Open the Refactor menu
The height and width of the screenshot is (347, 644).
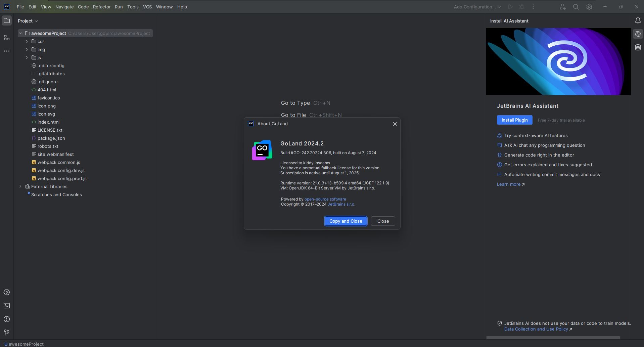click(x=102, y=7)
